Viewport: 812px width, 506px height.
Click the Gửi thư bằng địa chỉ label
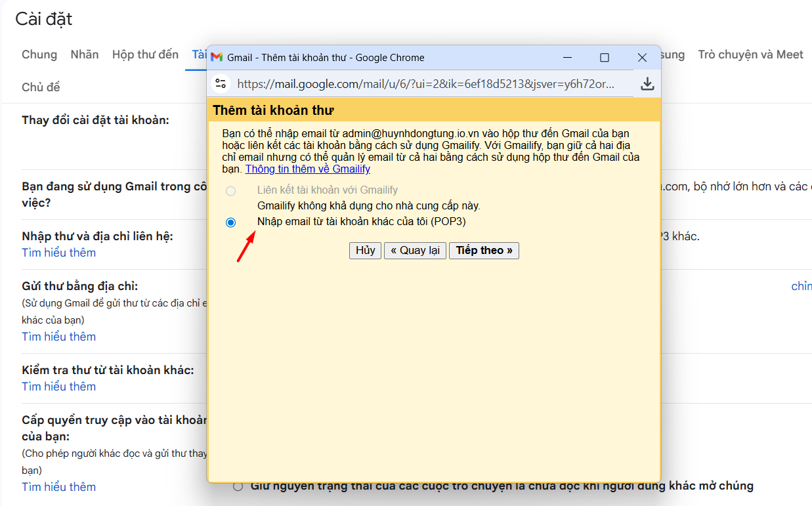[80, 286]
